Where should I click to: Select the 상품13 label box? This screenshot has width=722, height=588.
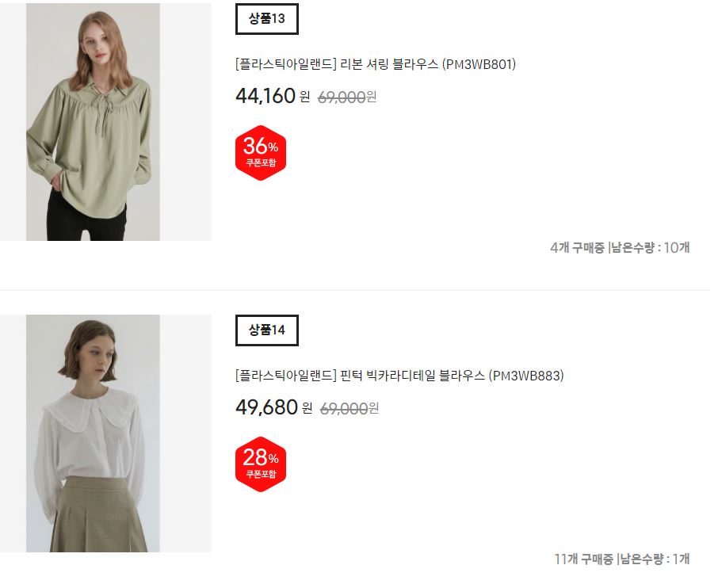pyautogui.click(x=267, y=19)
